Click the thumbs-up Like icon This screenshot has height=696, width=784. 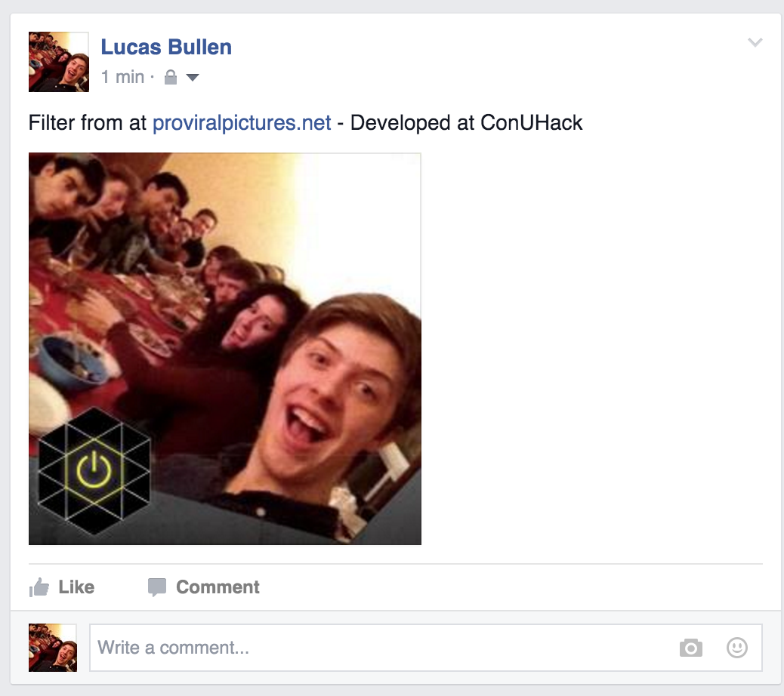39,587
